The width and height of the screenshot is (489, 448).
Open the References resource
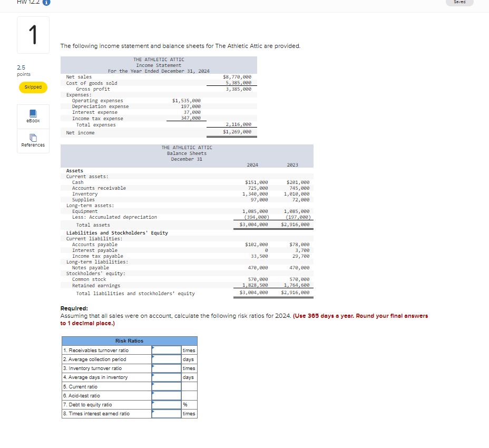tap(33, 141)
